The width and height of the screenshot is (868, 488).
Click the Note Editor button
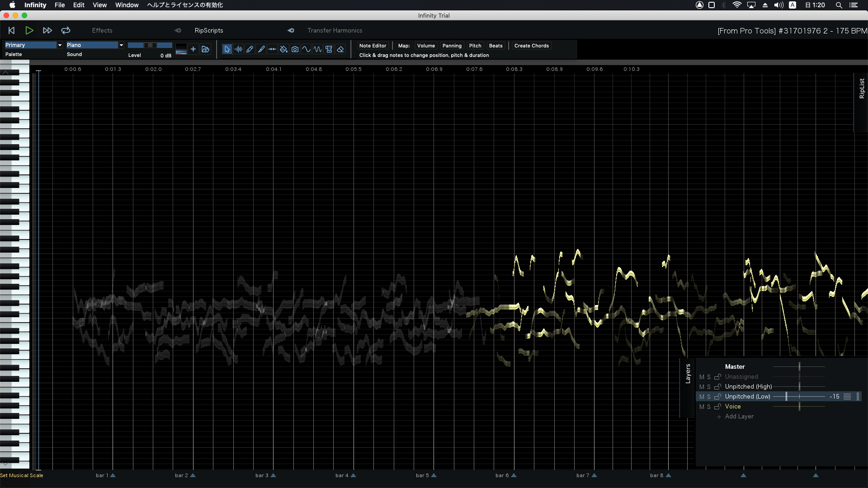pyautogui.click(x=373, y=46)
